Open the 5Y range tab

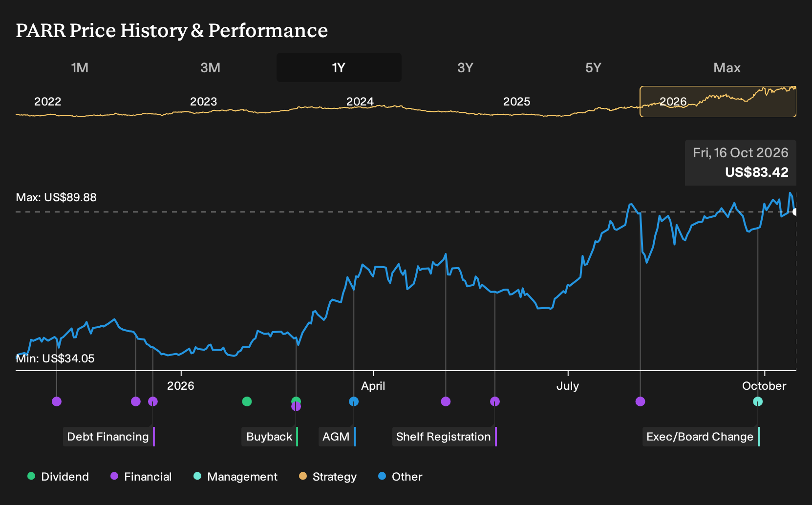(x=593, y=67)
